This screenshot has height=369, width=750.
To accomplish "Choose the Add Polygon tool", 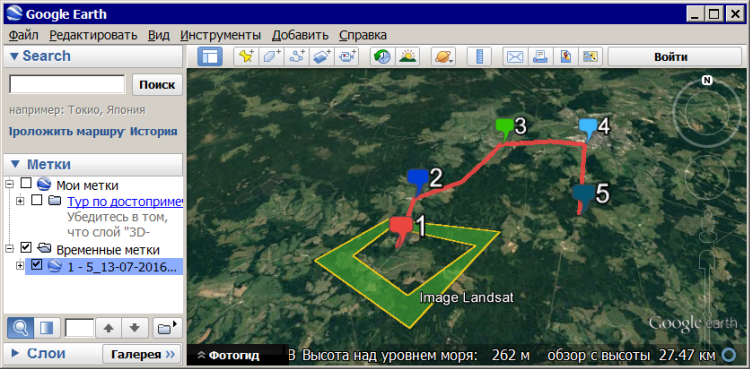I will [x=272, y=57].
